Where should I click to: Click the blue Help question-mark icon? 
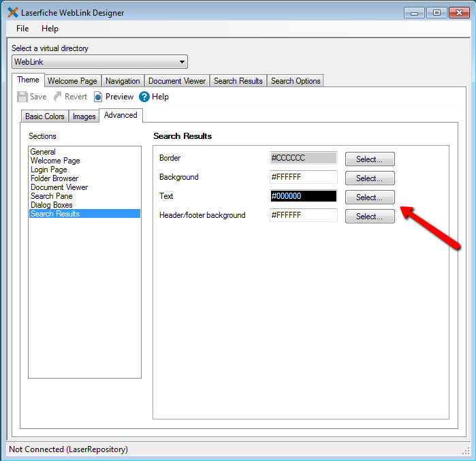click(144, 97)
